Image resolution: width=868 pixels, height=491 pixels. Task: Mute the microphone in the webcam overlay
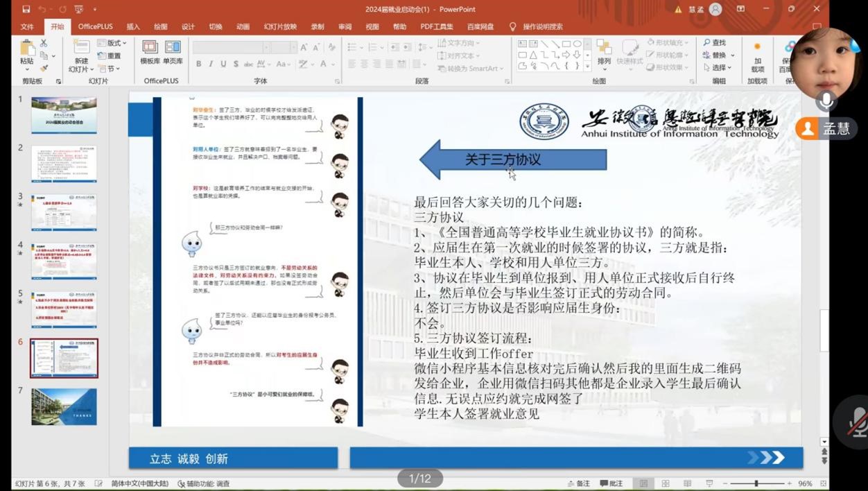tap(826, 101)
